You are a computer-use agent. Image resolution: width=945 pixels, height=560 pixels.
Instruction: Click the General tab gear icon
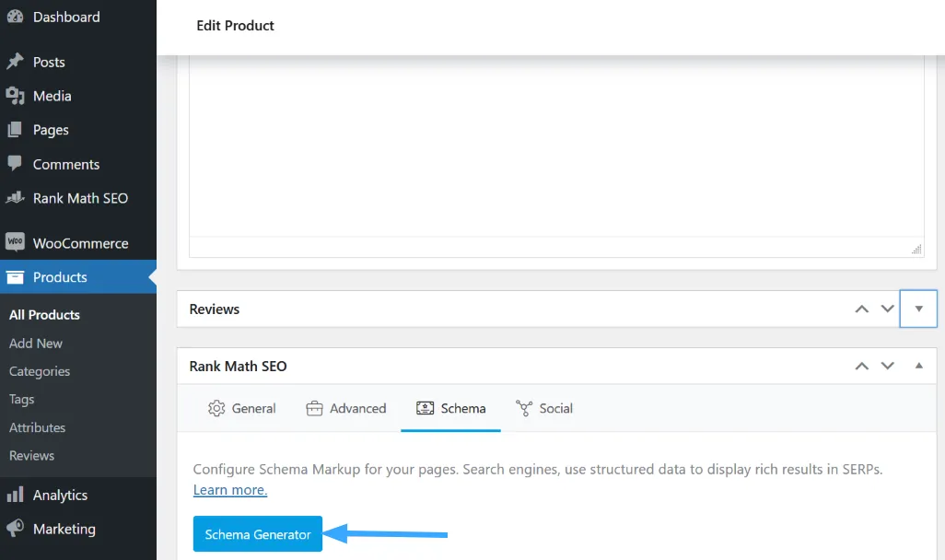click(216, 408)
